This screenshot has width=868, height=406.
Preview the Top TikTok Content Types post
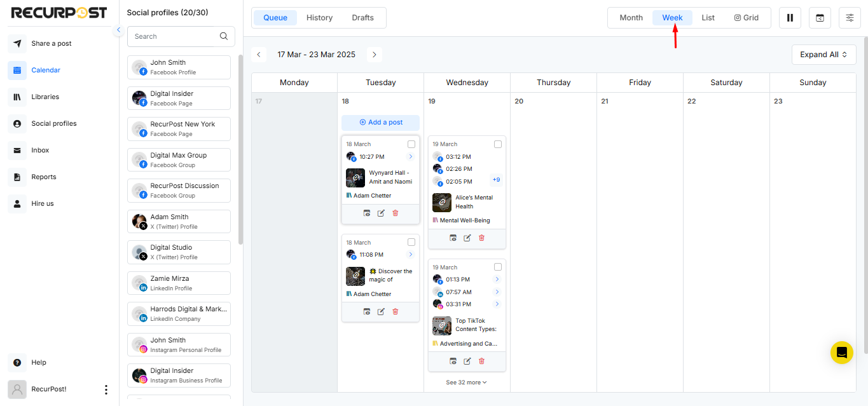pyautogui.click(x=453, y=361)
